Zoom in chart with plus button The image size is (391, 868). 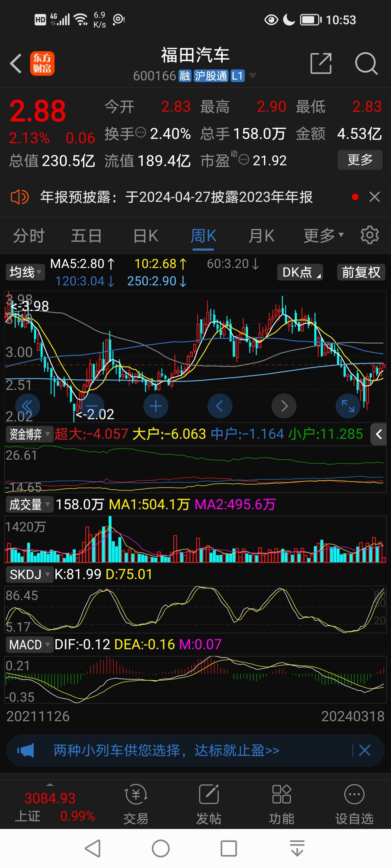pos(156,406)
